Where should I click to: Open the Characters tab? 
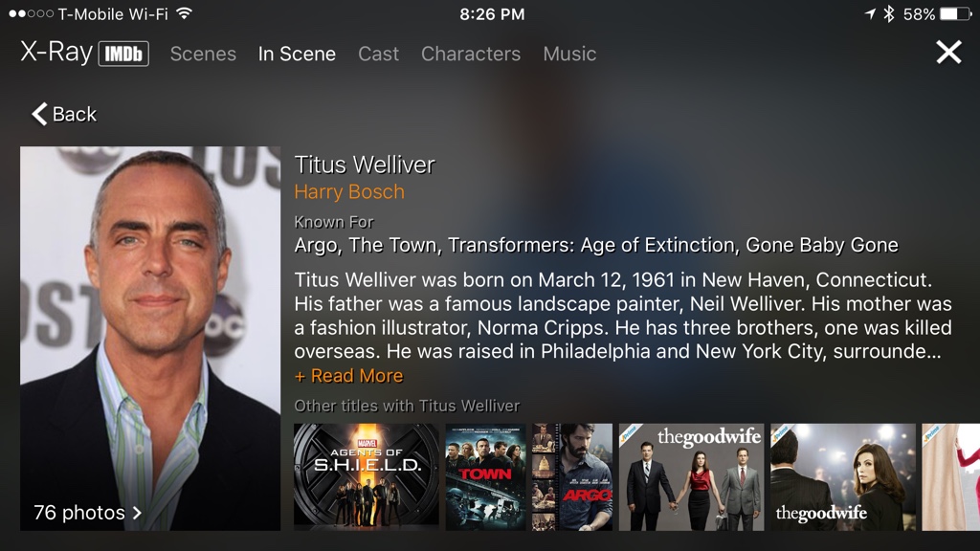click(x=471, y=54)
